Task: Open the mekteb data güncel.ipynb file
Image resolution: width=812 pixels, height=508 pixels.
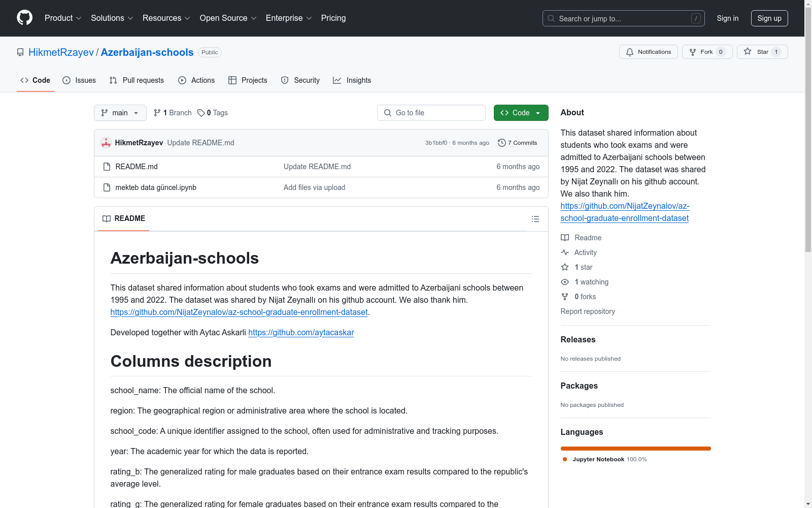Action: [x=156, y=187]
